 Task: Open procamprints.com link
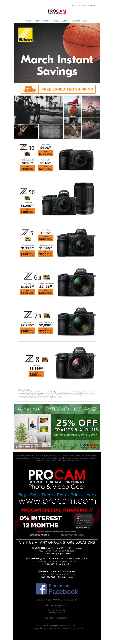click(72, 535)
